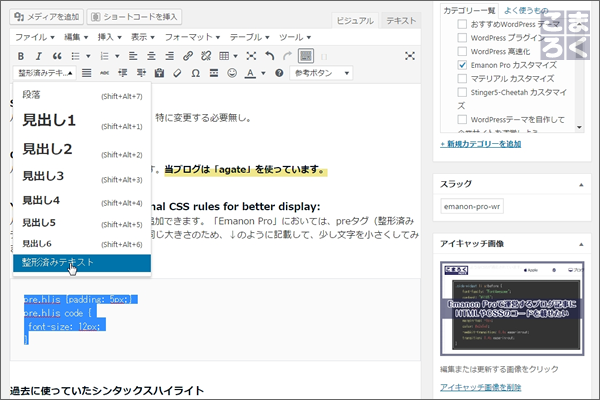Check the マテリアル カスタマイズ category

pyautogui.click(x=462, y=78)
